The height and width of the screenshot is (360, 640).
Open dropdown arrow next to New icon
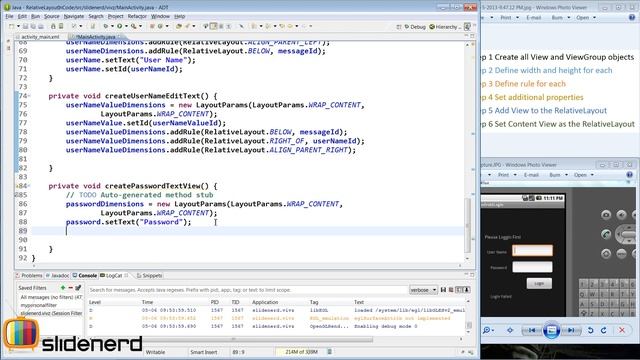(18, 27)
